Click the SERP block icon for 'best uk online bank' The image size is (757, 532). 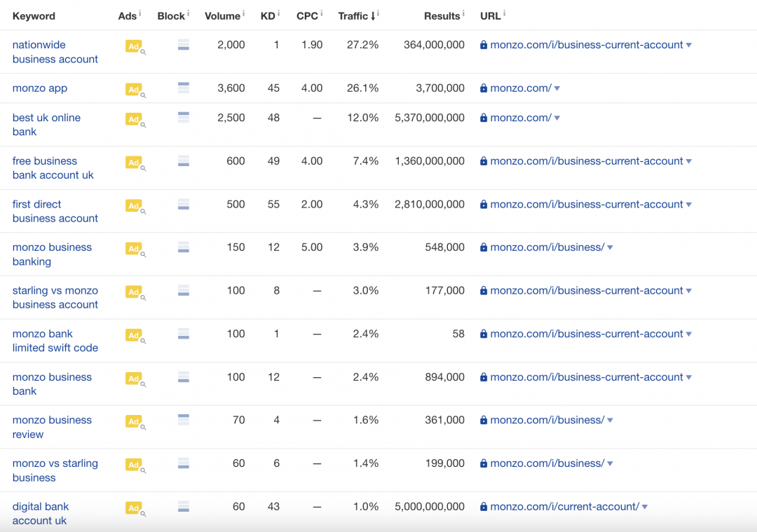(184, 118)
